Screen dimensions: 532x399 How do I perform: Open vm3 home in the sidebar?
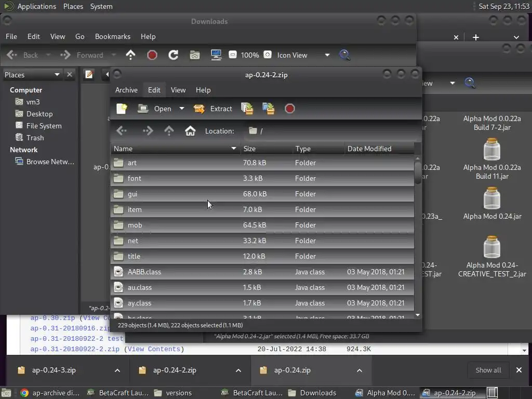28,102
